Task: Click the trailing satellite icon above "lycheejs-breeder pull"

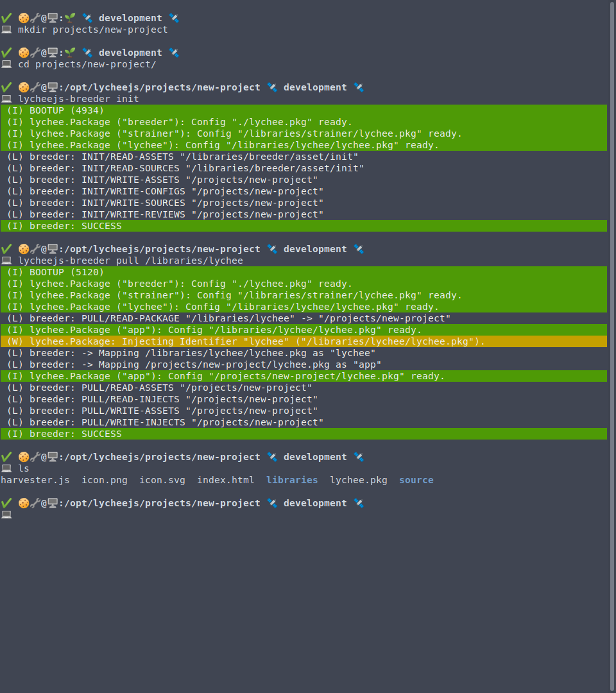Action: [x=359, y=249]
